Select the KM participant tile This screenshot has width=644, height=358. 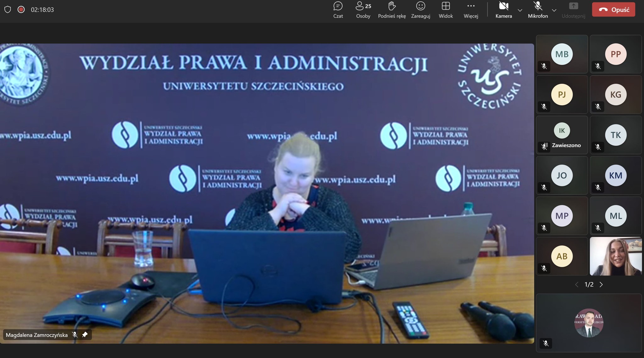[615, 175]
